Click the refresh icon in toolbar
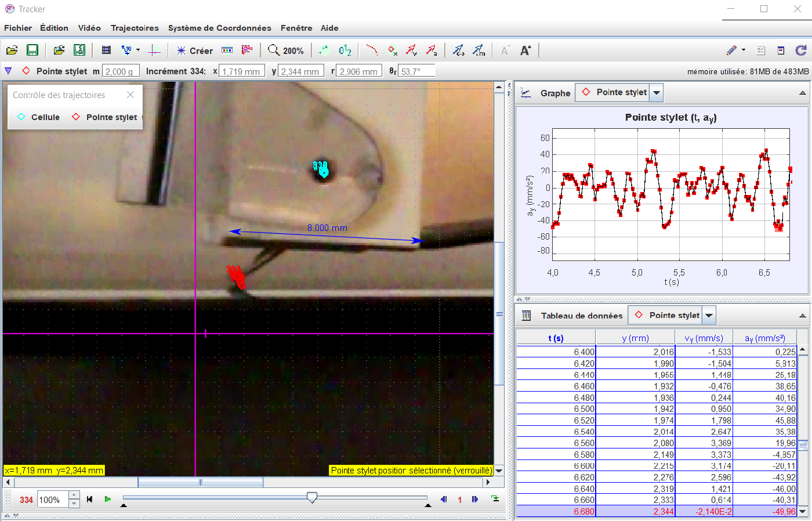Screen dimensions: 812x521 pyautogui.click(x=801, y=50)
